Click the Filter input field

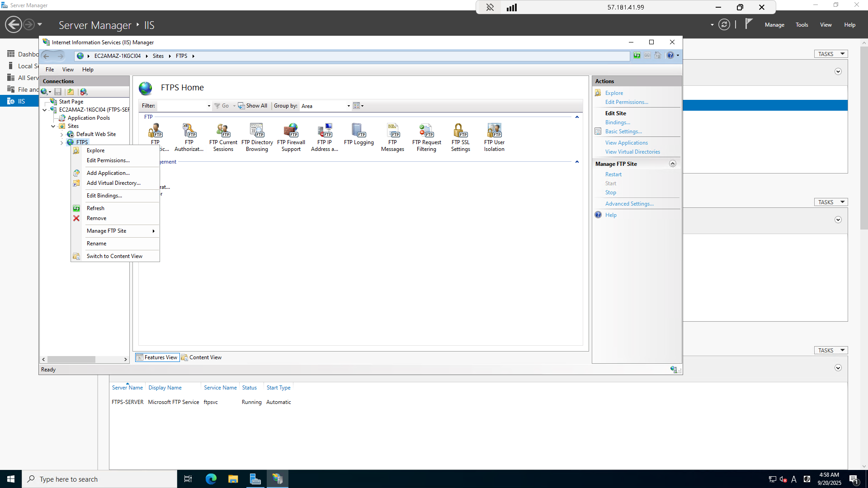pyautogui.click(x=182, y=106)
